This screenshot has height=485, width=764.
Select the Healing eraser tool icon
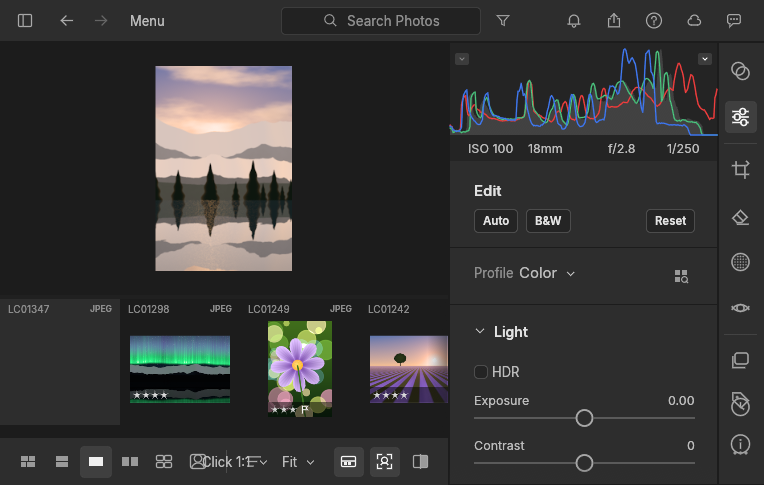[741, 217]
